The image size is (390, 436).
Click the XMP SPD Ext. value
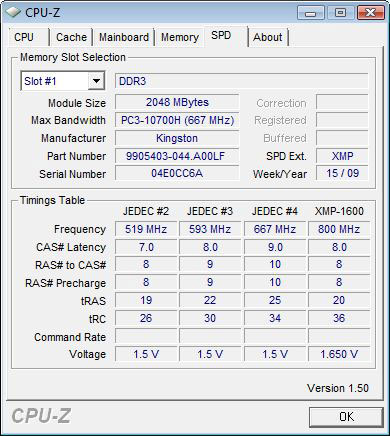[342, 156]
